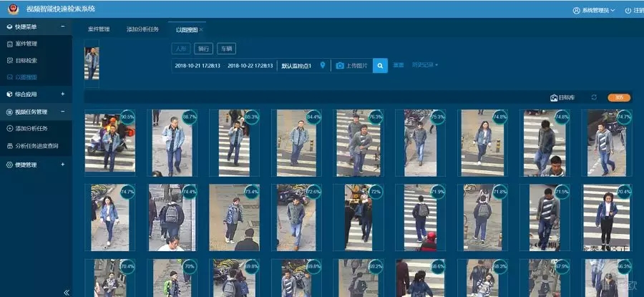Expand the 便捷管理 section with its plus
644x297 pixels.
tap(63, 165)
